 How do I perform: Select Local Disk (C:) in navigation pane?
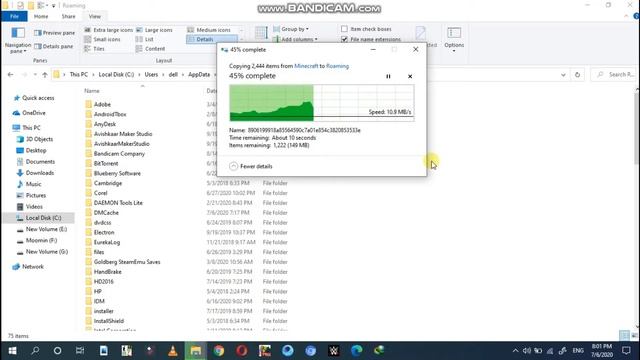39,218
